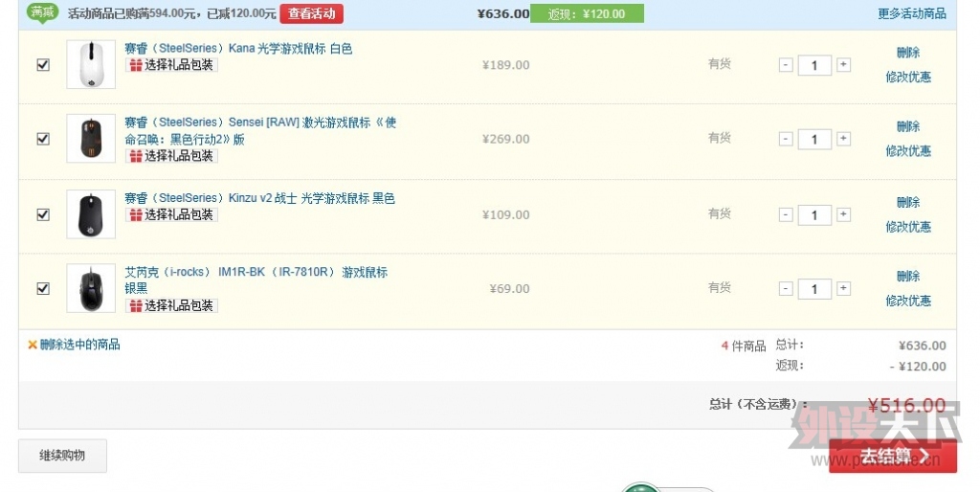Viewport: 980px width, 492px height.
Task: Click the orange X delete-selected icon
Action: [33, 345]
